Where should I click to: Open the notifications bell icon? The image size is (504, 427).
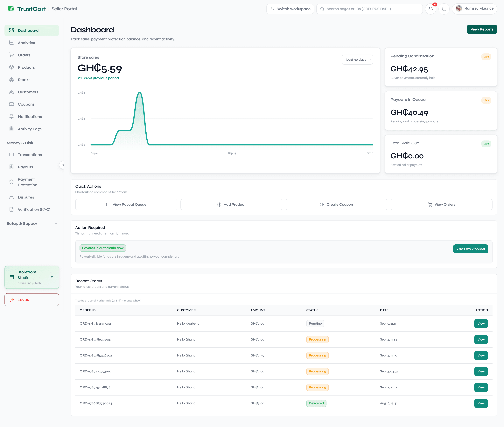[x=430, y=9]
